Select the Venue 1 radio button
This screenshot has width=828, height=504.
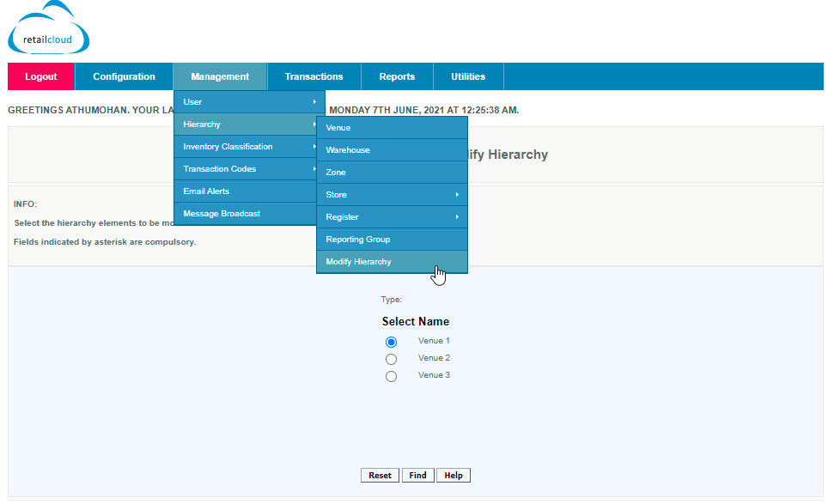(392, 342)
